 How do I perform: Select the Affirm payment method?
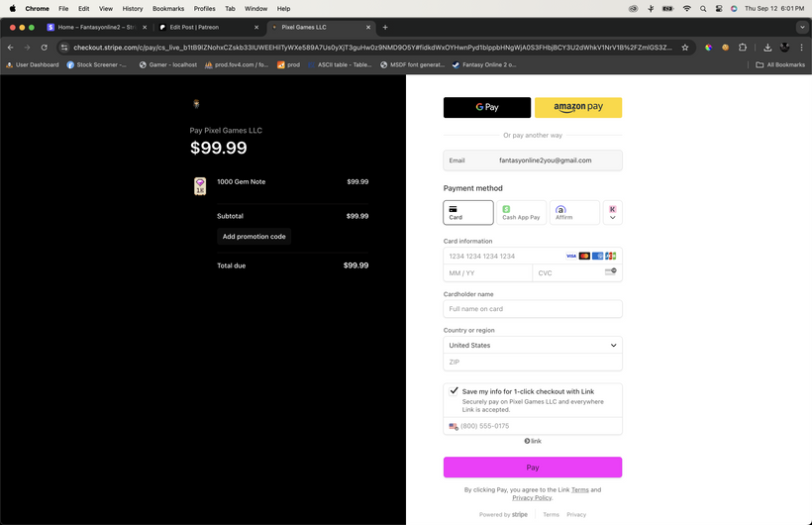574,213
